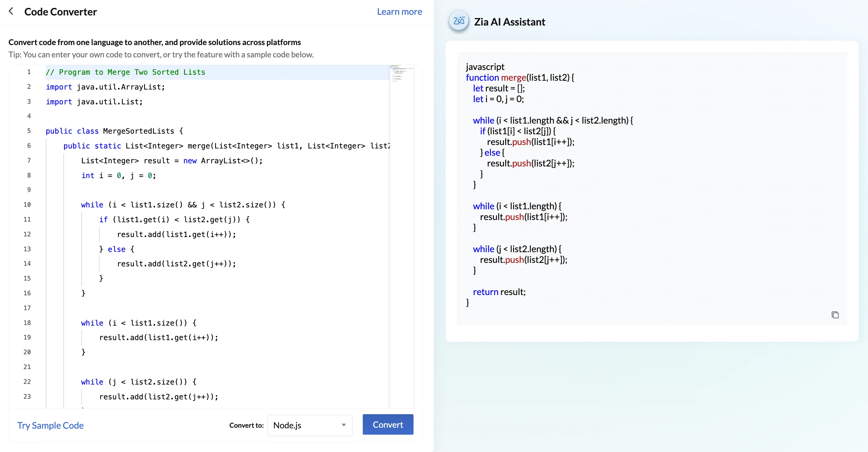Screen dimensions: 868x452
Task: Click 'result.add(list2.get(j++));' on line 23
Action: click(x=159, y=397)
